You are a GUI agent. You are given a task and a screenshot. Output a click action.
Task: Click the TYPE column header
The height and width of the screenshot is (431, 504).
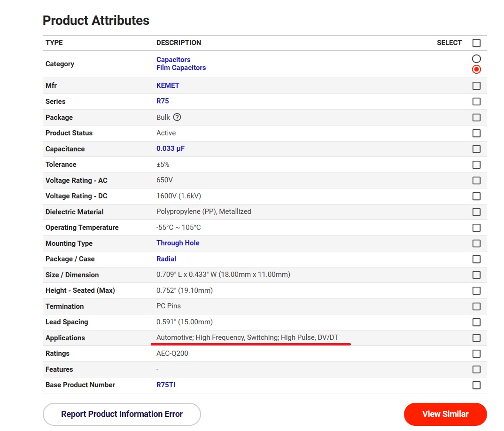[54, 43]
